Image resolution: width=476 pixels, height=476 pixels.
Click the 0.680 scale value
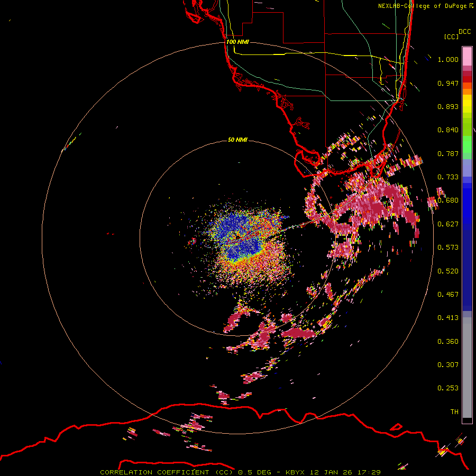click(448, 200)
